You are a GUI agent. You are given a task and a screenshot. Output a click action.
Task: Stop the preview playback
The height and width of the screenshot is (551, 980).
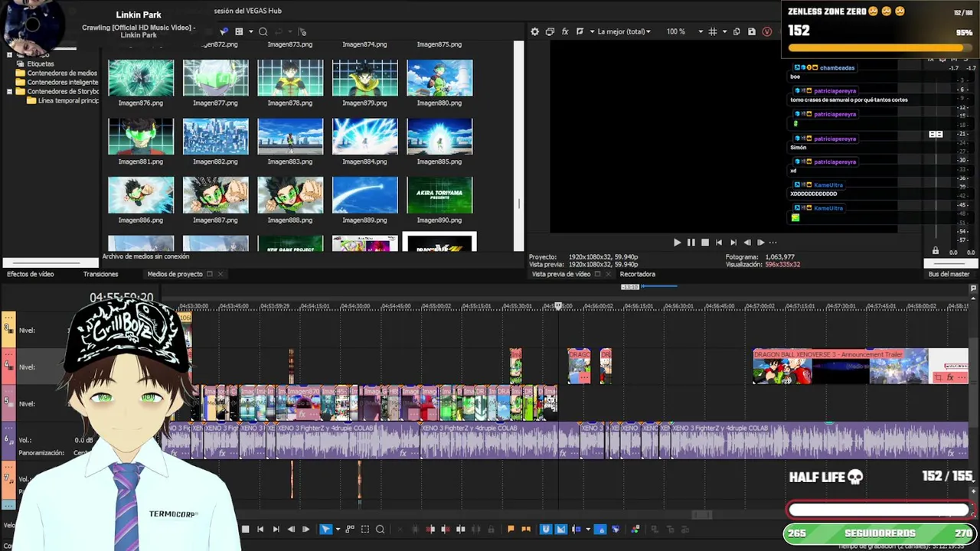click(x=704, y=243)
